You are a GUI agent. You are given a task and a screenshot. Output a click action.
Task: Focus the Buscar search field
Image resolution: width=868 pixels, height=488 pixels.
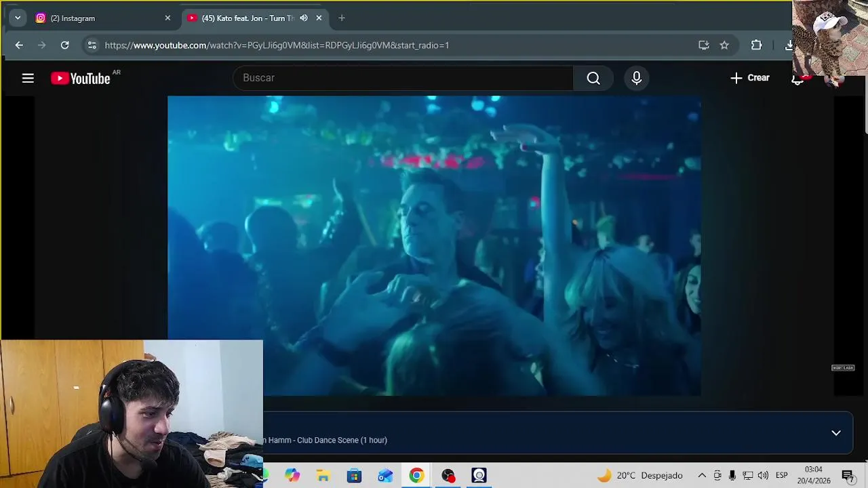coord(403,78)
